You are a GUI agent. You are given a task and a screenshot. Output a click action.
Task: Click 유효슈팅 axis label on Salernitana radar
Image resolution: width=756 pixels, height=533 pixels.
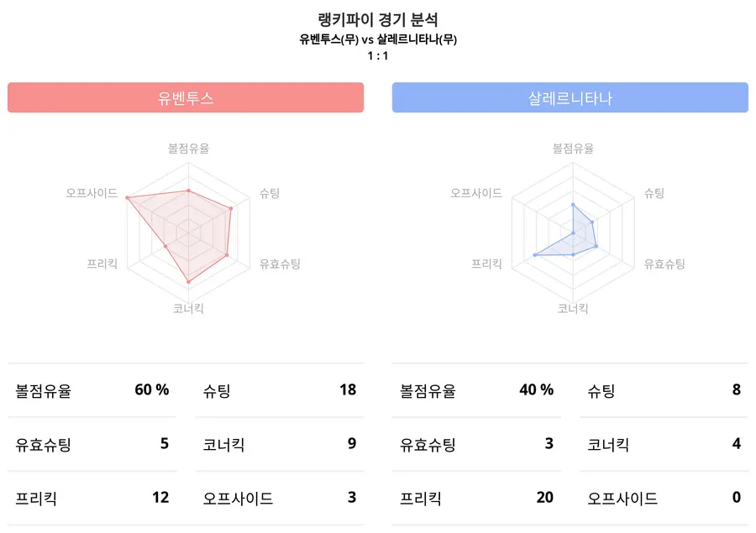(664, 264)
